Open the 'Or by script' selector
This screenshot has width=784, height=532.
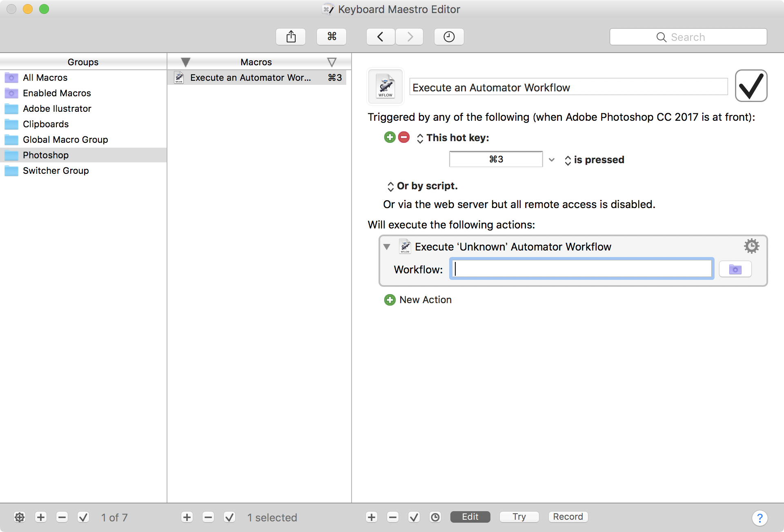pos(390,186)
